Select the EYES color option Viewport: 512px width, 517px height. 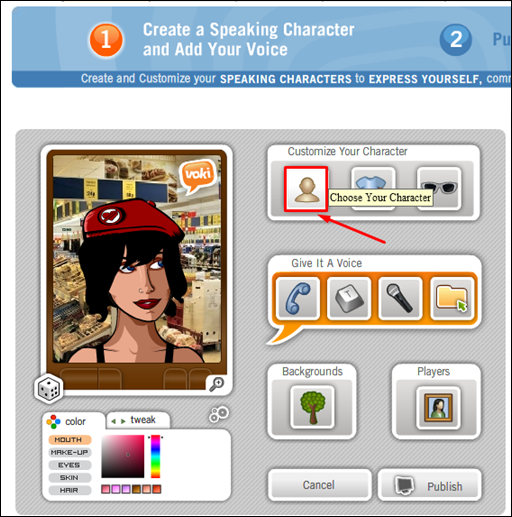[x=70, y=465]
